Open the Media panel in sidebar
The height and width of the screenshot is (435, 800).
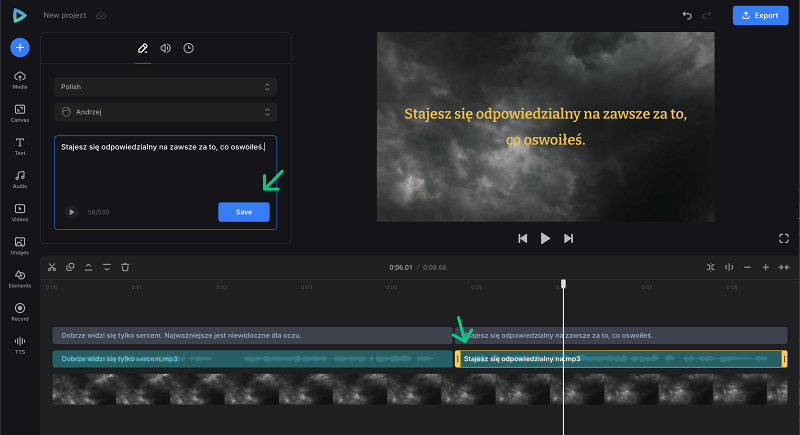point(20,80)
